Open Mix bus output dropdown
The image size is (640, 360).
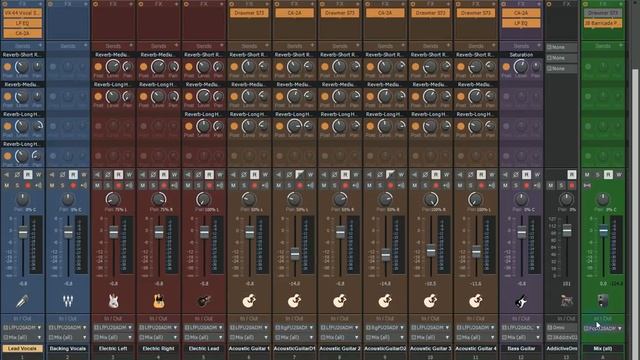[x=603, y=328]
